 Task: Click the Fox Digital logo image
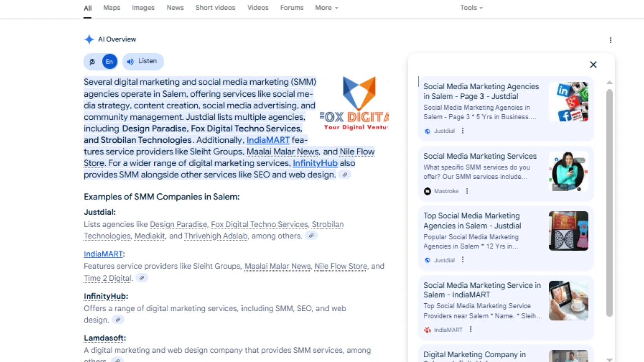pyautogui.click(x=355, y=103)
